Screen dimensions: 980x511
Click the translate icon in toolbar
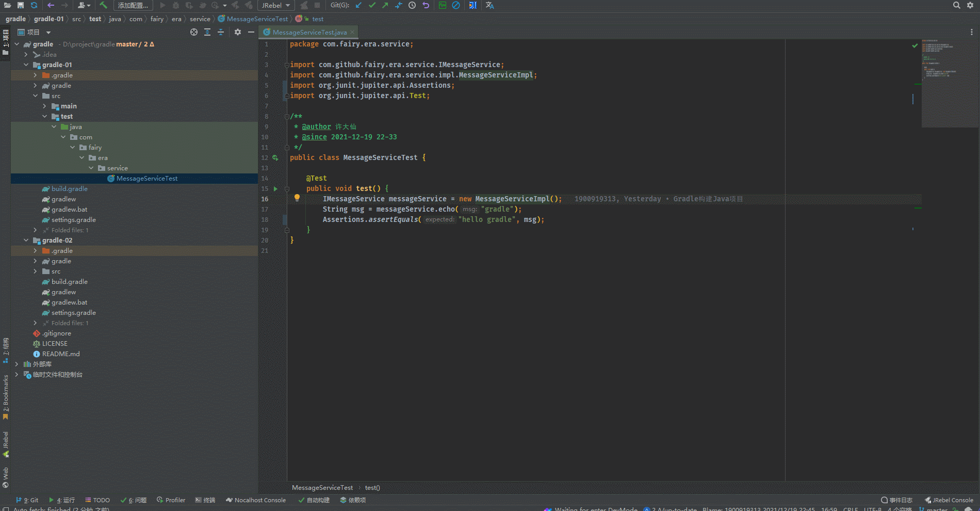[489, 5]
